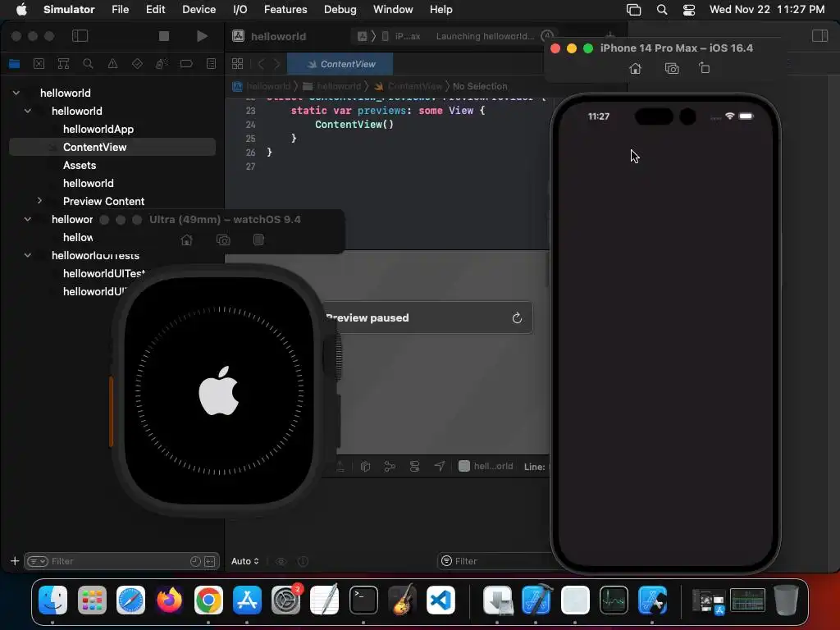Launch Visual Studio Code from Dock
Image resolution: width=840 pixels, height=630 pixels.
click(x=441, y=600)
